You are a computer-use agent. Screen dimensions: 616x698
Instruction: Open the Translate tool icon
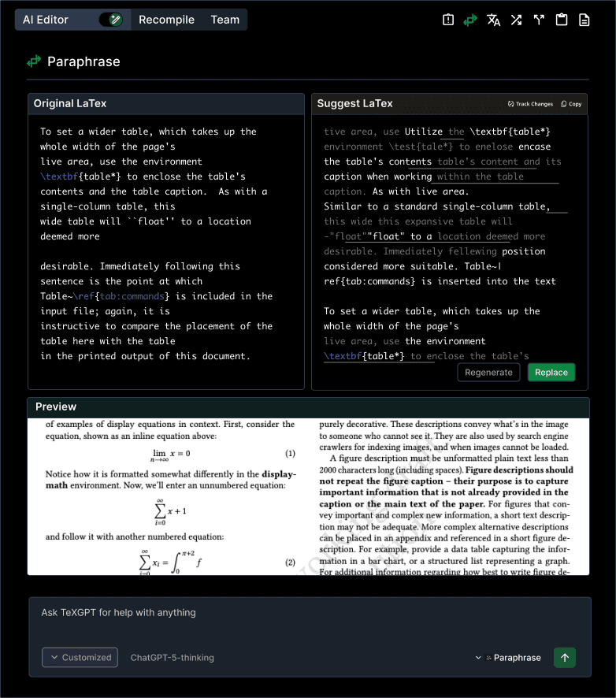pyautogui.click(x=493, y=20)
